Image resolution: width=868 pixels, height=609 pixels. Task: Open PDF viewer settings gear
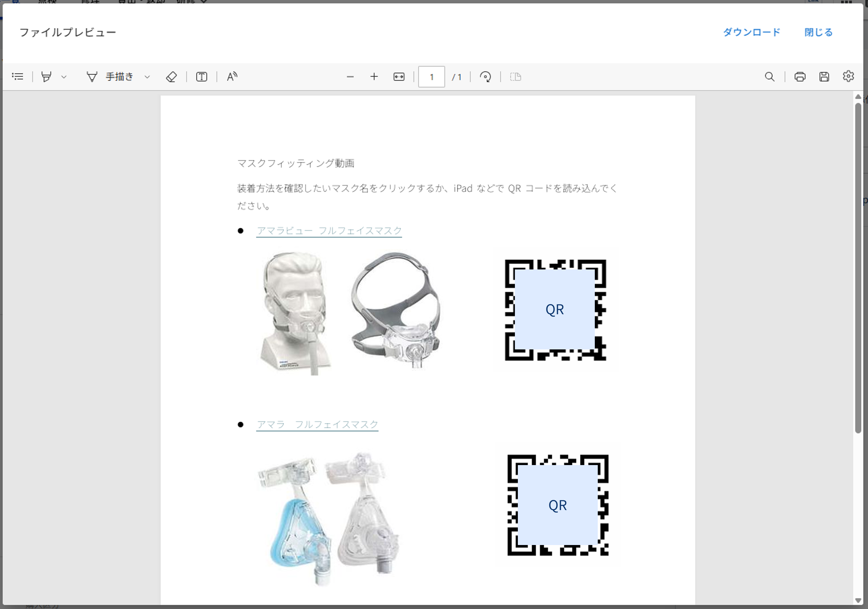point(848,77)
